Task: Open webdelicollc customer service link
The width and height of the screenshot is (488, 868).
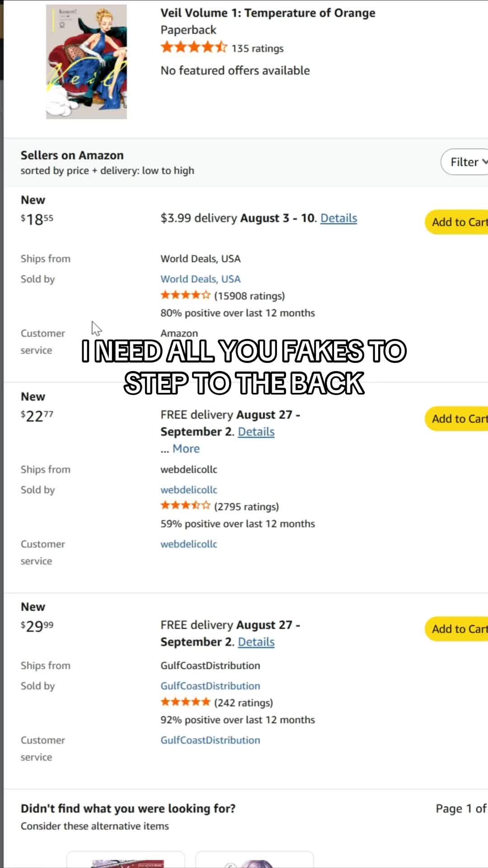Action: click(189, 544)
